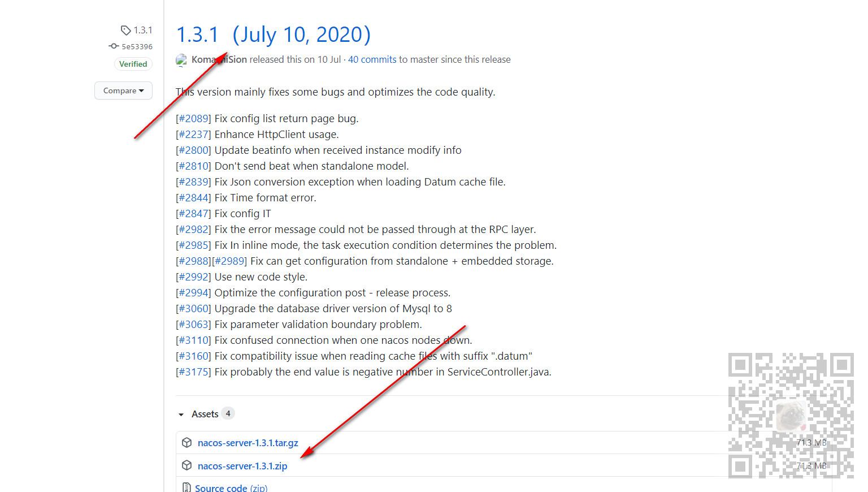Viewport: 868px width, 492px height.
Task: Open the 40 commits link
Action: coord(372,59)
